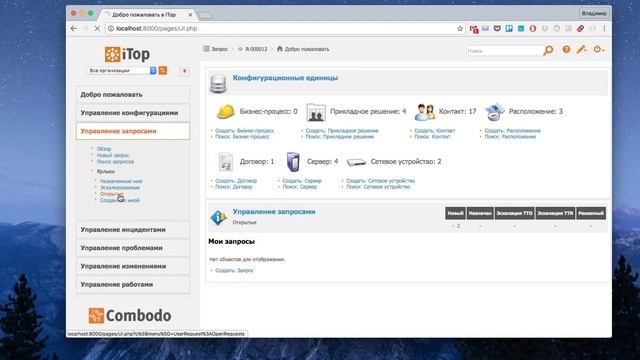Bookmark this page with the star icon
The image size is (640, 360).
coord(460,29)
